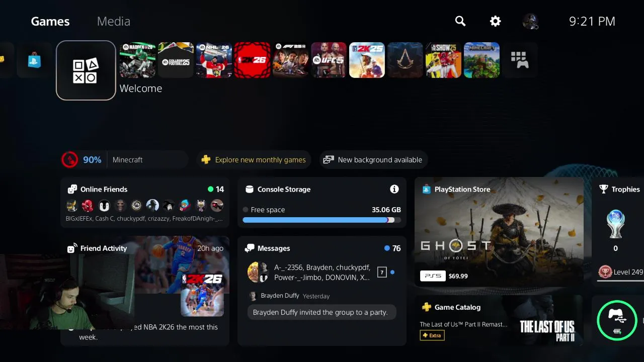Click the platinum trophy icon
This screenshot has height=362, width=644.
(616, 224)
